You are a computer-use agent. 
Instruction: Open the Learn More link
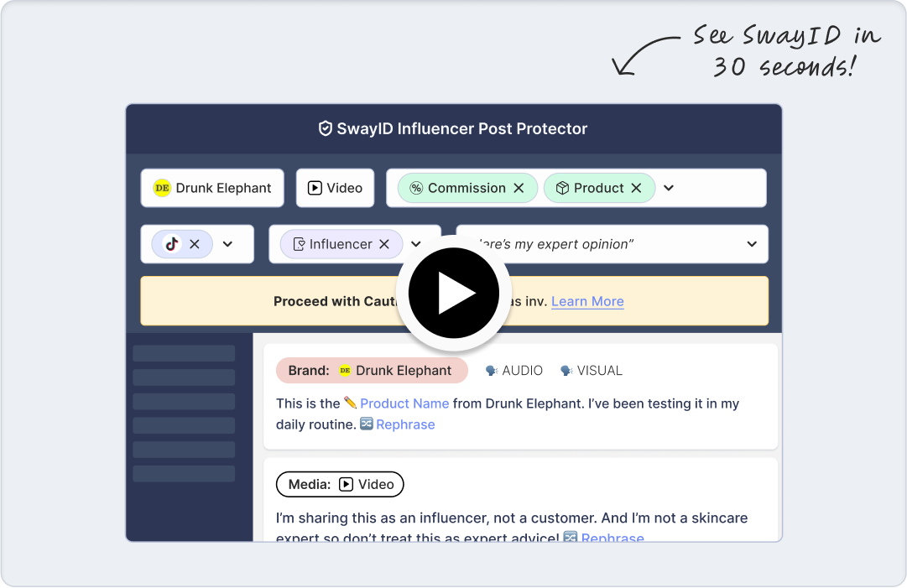[587, 301]
